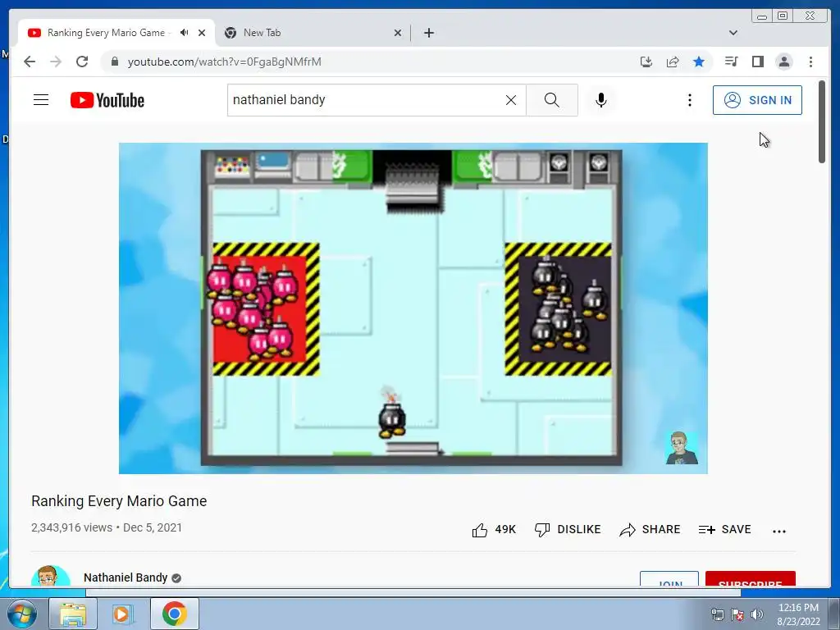Open the Chrome profile avatar

783,62
